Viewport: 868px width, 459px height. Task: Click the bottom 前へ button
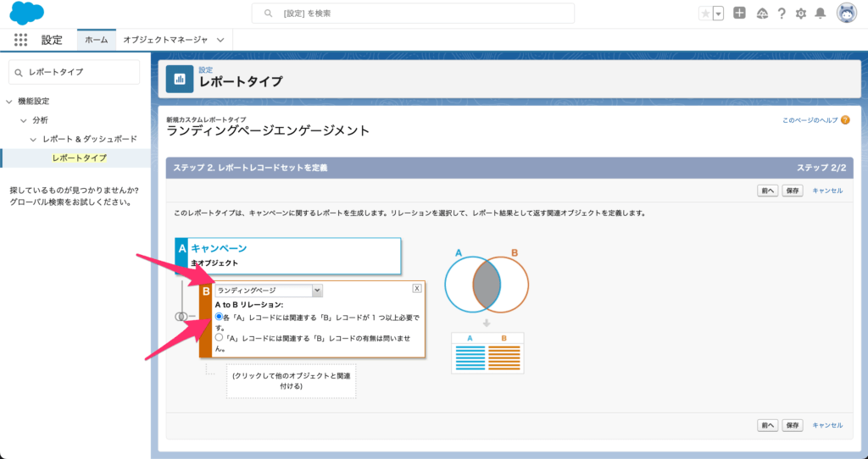767,425
